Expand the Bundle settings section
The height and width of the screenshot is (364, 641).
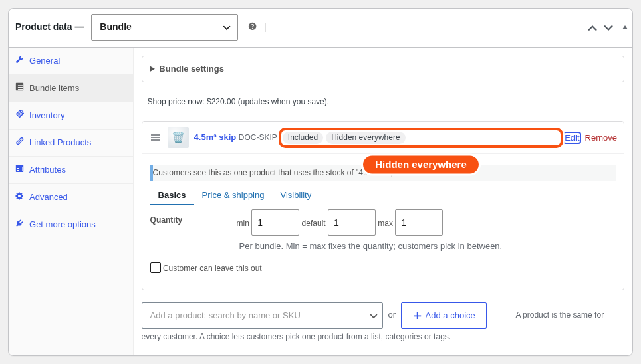pos(382,69)
